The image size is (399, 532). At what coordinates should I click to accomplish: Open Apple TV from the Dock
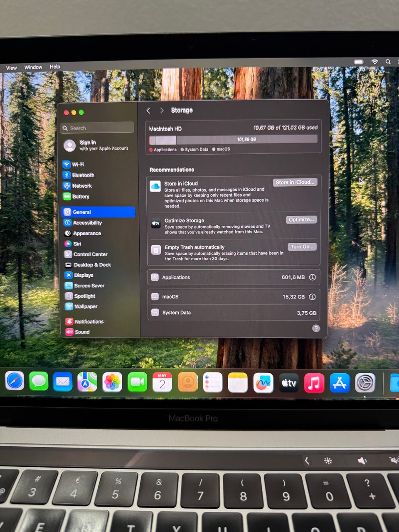pyautogui.click(x=289, y=383)
